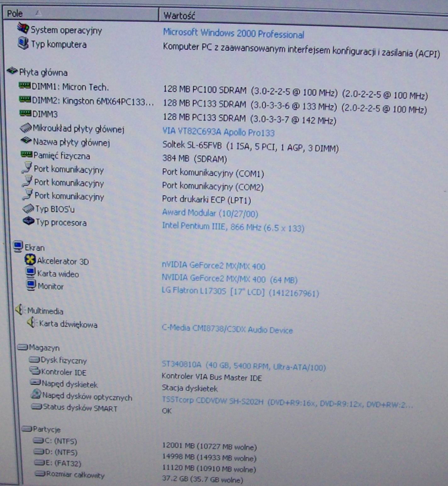This screenshot has height=486, width=448.
Task: Select SMART status 'OK' value
Action: (x=167, y=410)
